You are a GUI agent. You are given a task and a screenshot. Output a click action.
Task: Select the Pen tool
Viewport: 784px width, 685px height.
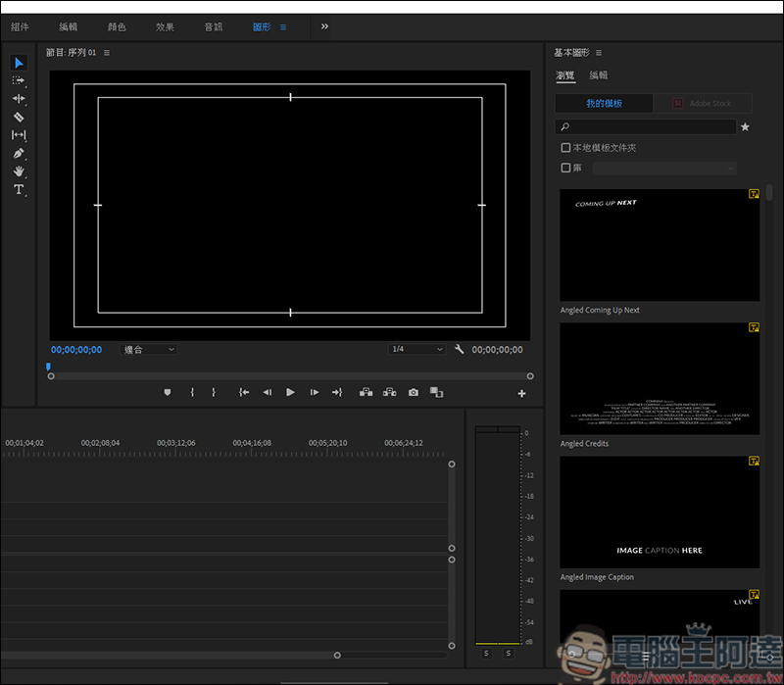[19, 154]
